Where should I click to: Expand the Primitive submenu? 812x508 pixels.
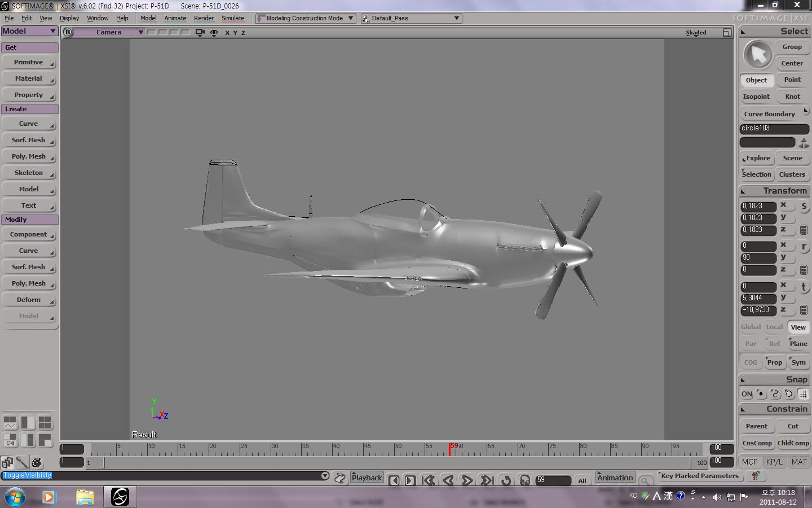[29, 62]
